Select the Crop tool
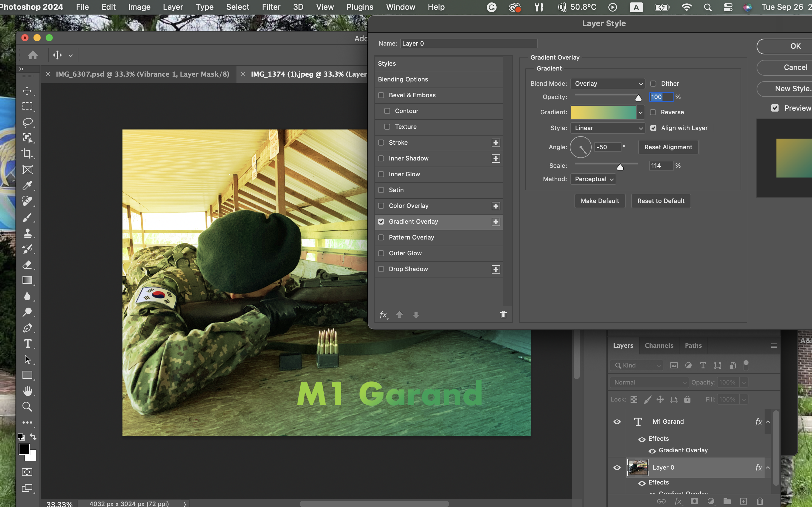The height and width of the screenshot is (507, 812). coord(27,153)
